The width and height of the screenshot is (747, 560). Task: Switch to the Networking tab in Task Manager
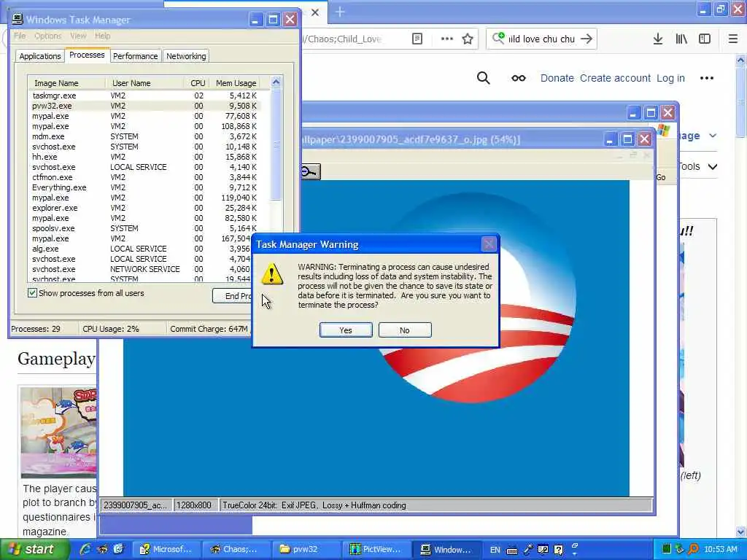(186, 56)
